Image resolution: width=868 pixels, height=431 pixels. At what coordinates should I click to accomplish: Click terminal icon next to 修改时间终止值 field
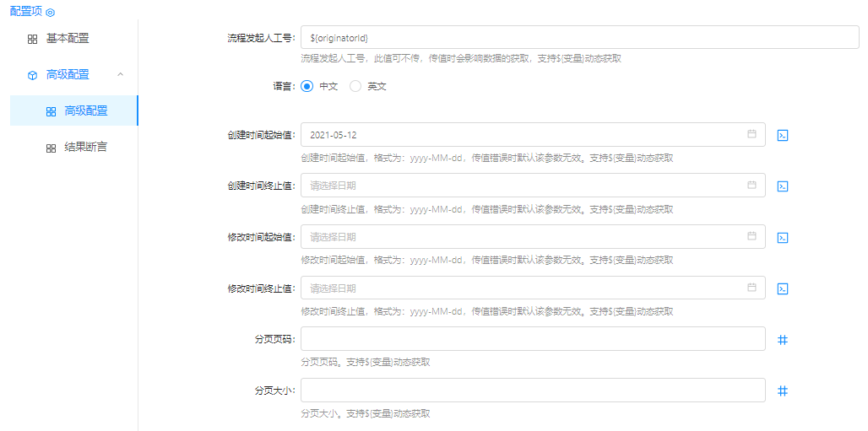tap(782, 288)
